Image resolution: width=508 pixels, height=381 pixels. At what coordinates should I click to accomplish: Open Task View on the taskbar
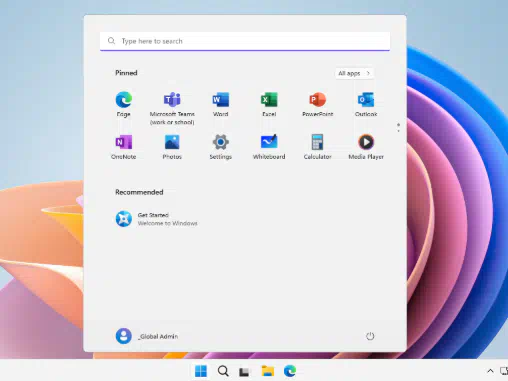tap(244, 371)
